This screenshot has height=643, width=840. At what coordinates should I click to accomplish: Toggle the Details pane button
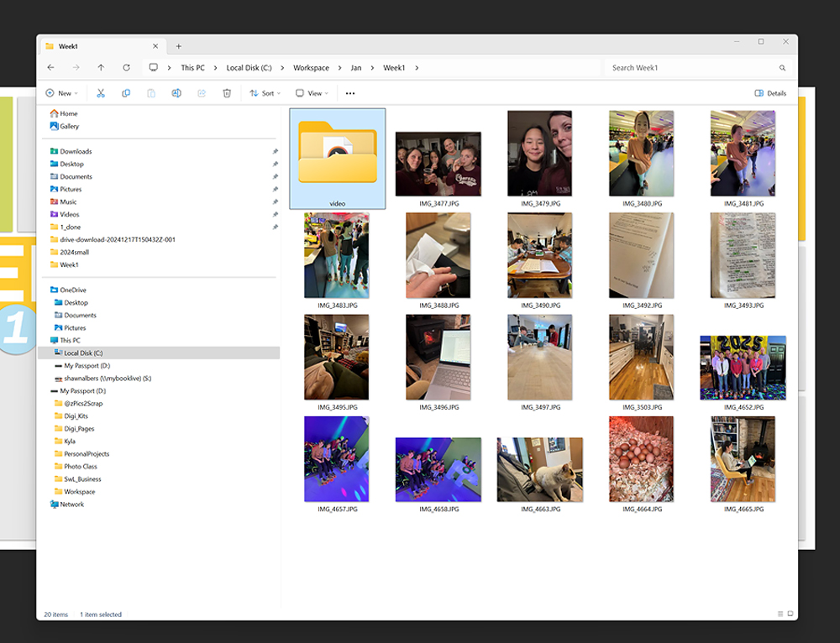click(770, 93)
